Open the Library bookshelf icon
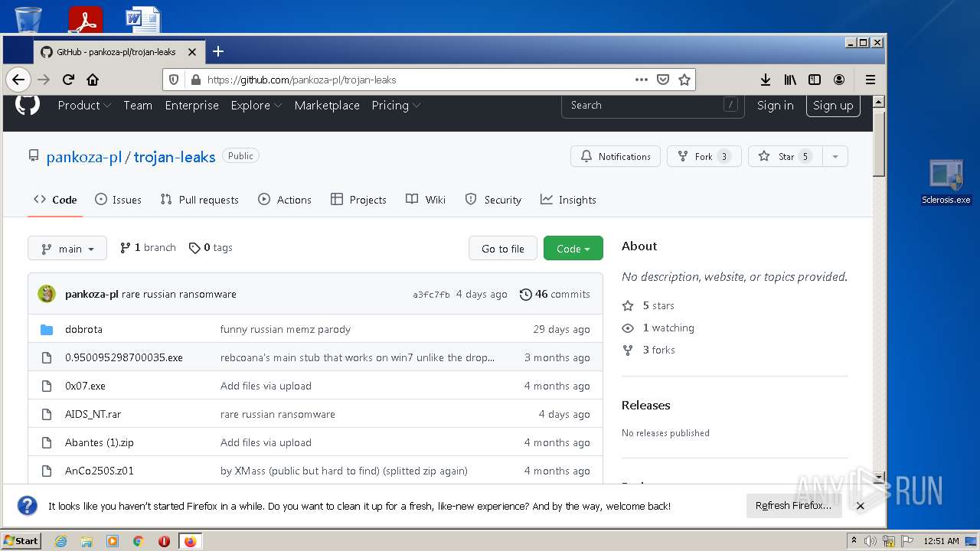The width and height of the screenshot is (980, 551). (x=790, y=80)
